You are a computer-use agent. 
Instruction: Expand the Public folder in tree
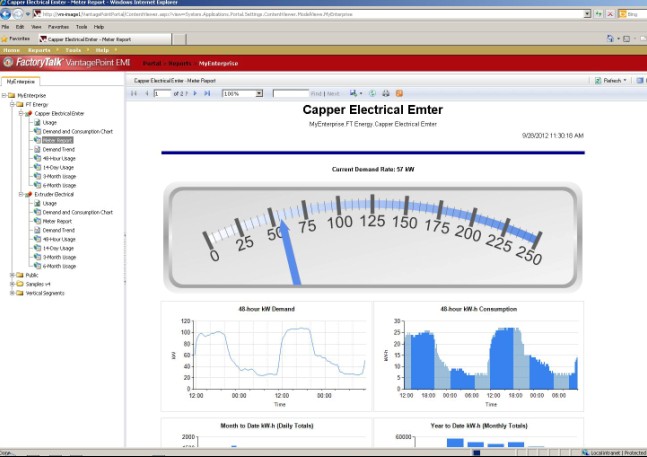point(12,275)
